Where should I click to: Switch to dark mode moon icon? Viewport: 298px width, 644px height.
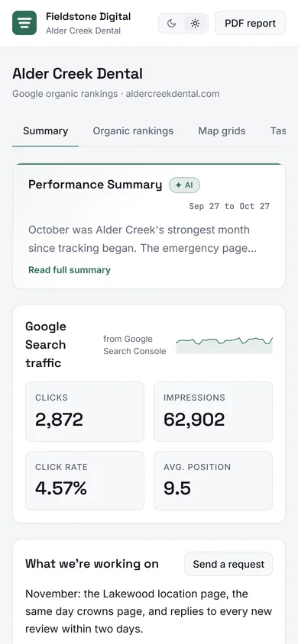171,24
